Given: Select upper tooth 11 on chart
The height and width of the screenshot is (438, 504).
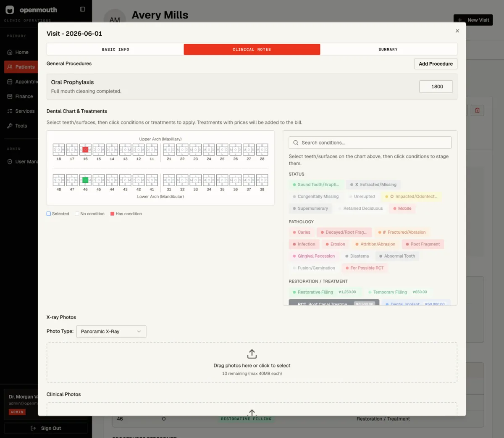Looking at the screenshot, I should (x=152, y=150).
